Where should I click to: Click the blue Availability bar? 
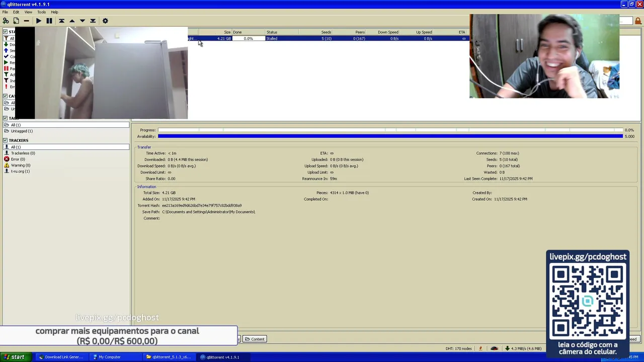[390, 136]
